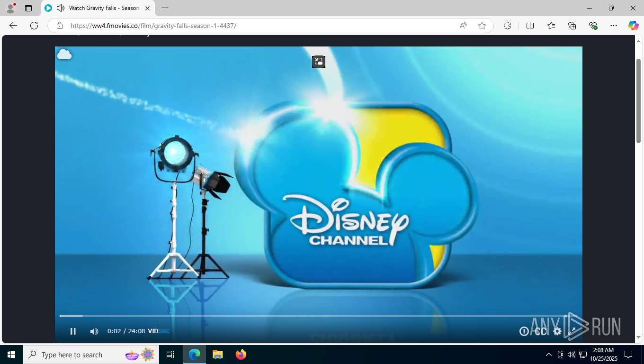Image resolution: width=644 pixels, height=364 pixels.
Task: Open the player report issue icon
Action: tap(524, 331)
